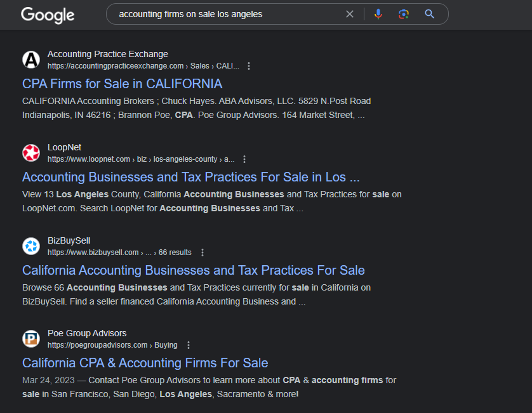This screenshot has width=532, height=413.
Task: Click the 'Poe Group Advisors' site name
Action: tap(87, 333)
